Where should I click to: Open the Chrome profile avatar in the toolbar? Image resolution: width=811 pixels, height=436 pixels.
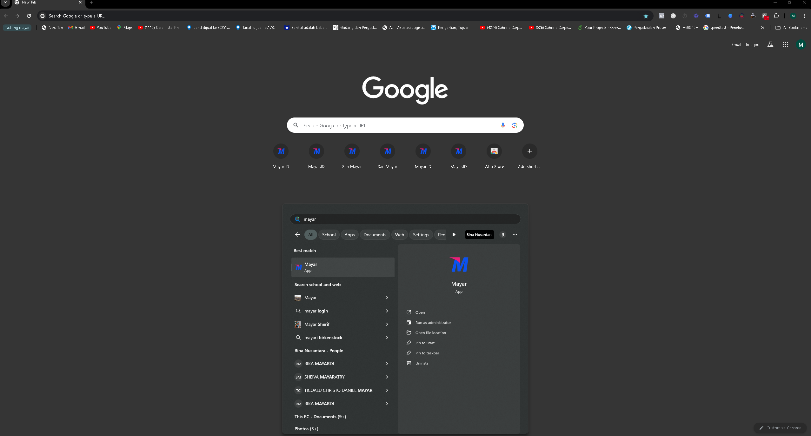point(793,16)
